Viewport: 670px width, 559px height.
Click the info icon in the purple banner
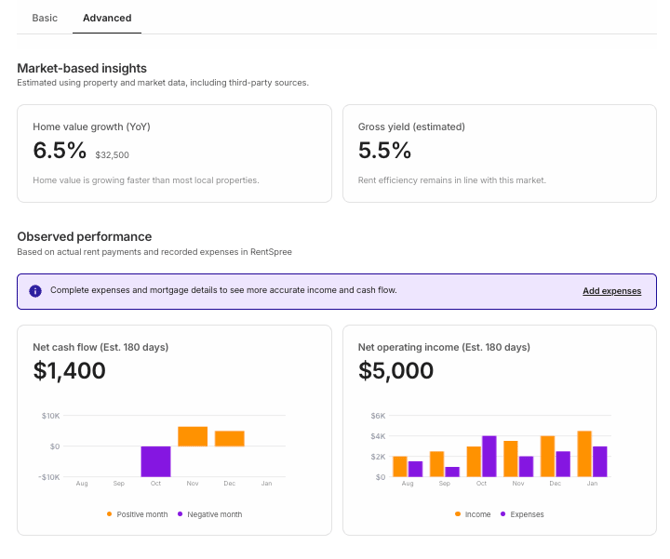pos(35,291)
